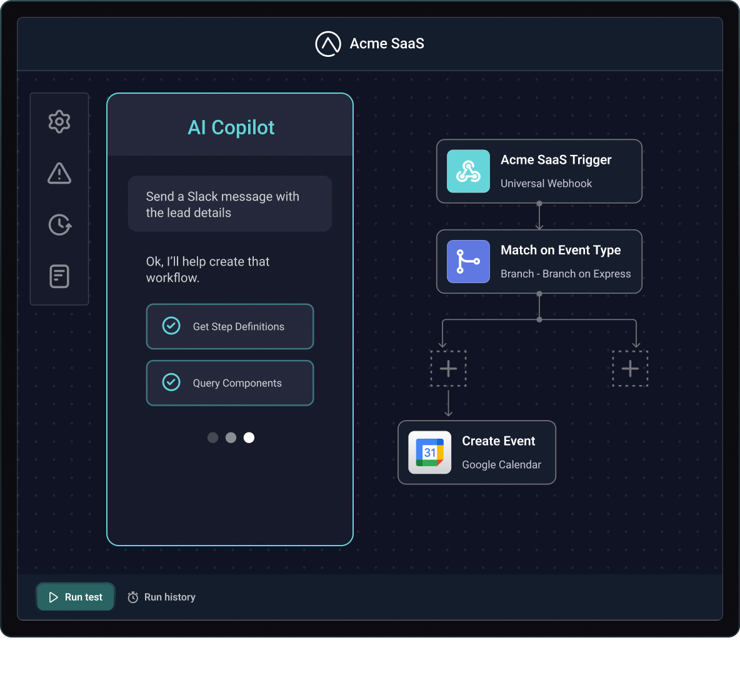This screenshot has width=740, height=700.
Task: Open the version history clock icon
Action: pyautogui.click(x=59, y=224)
